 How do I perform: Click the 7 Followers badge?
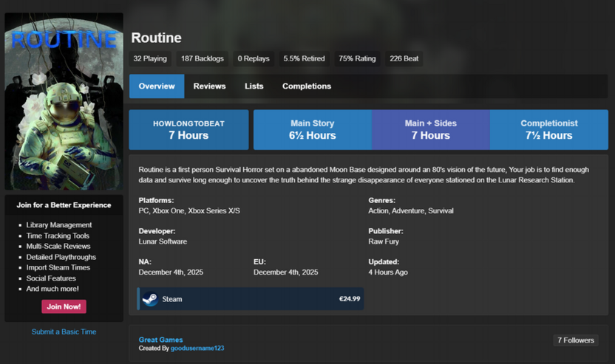coord(576,340)
